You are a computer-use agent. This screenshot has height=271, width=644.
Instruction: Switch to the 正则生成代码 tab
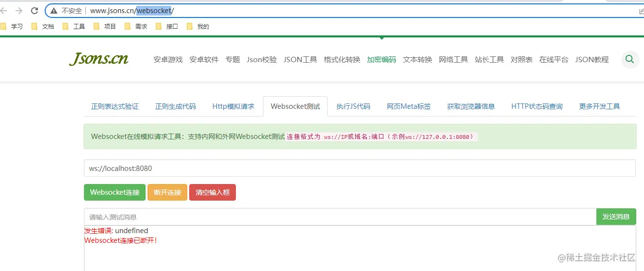click(175, 106)
